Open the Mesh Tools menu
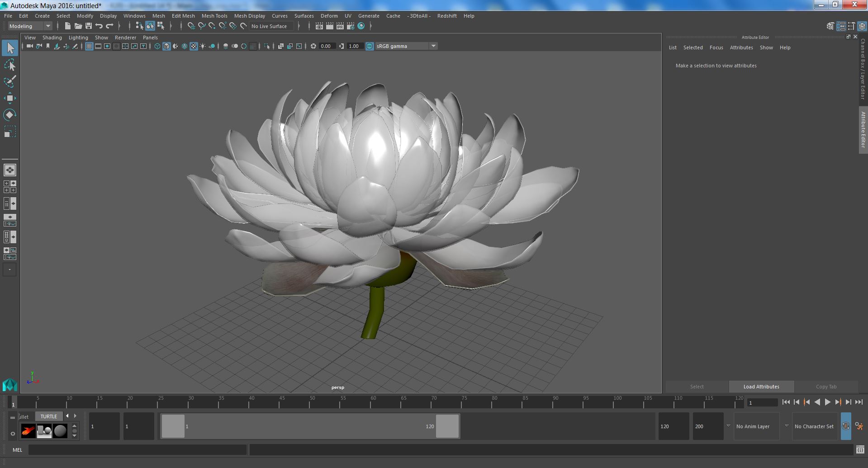Viewport: 868px width, 468px height. [214, 16]
